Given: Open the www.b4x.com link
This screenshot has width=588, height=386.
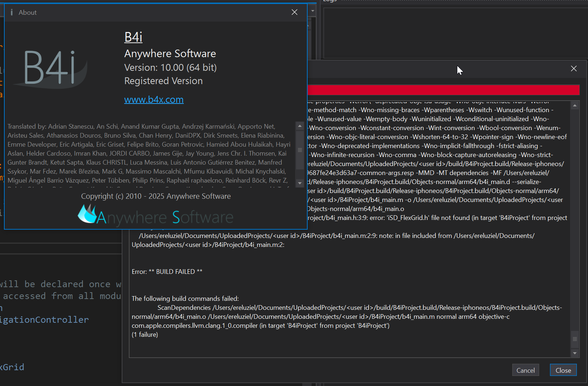Looking at the screenshot, I should pyautogui.click(x=154, y=100).
